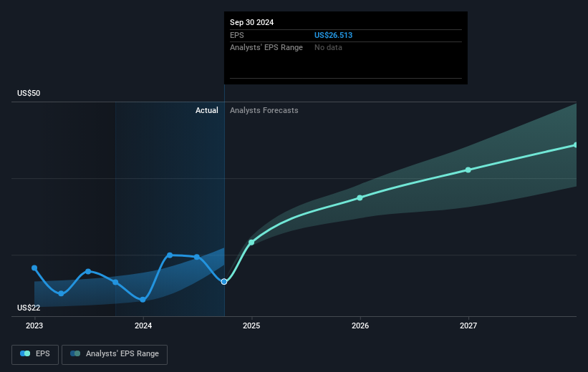Viewport: 588px width, 372px height.
Task: Click the US$26.513 EPS value in tooltip
Action: (x=333, y=35)
